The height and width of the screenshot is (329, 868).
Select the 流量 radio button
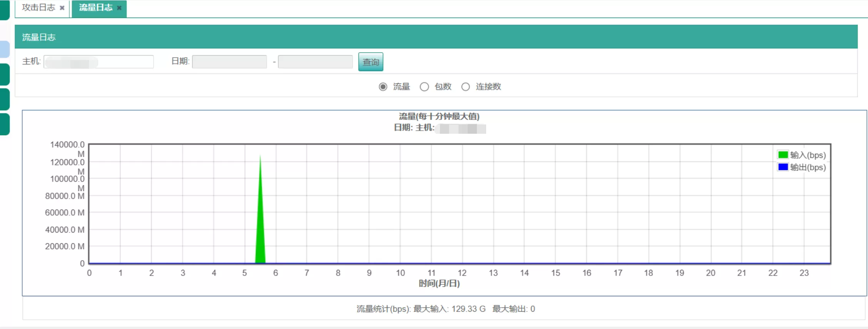(x=383, y=87)
